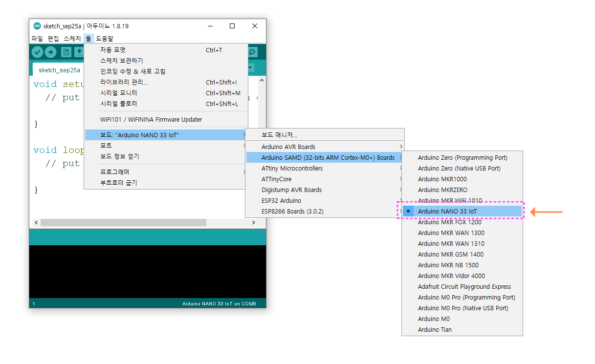
Task: Select 인코딩 수정 & 새로 고침
Action: click(166, 71)
